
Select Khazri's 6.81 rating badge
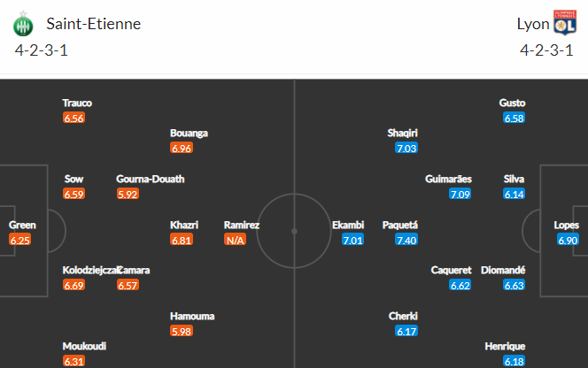[x=182, y=240]
